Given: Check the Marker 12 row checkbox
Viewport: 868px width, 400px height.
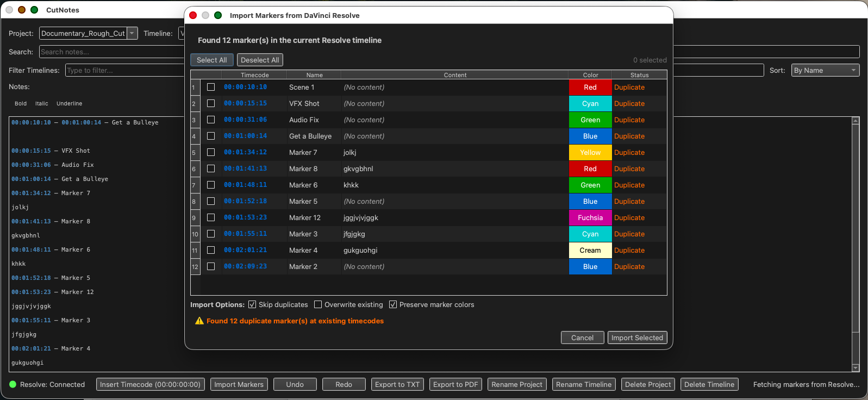Looking at the screenshot, I should [211, 217].
